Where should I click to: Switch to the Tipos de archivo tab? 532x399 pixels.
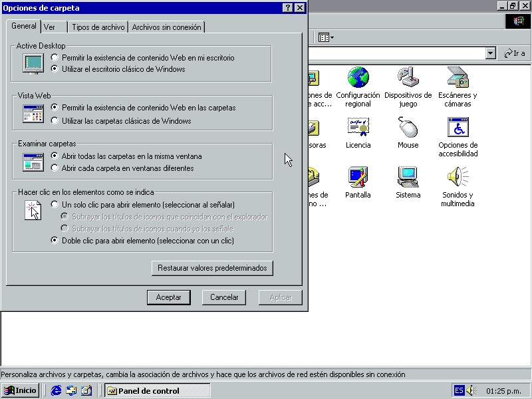coord(98,27)
